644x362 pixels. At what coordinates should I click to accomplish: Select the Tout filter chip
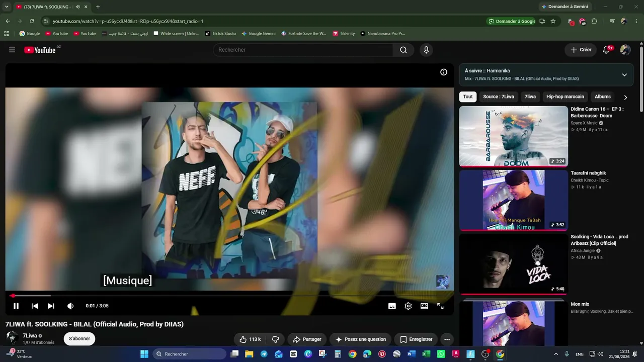pos(468,97)
